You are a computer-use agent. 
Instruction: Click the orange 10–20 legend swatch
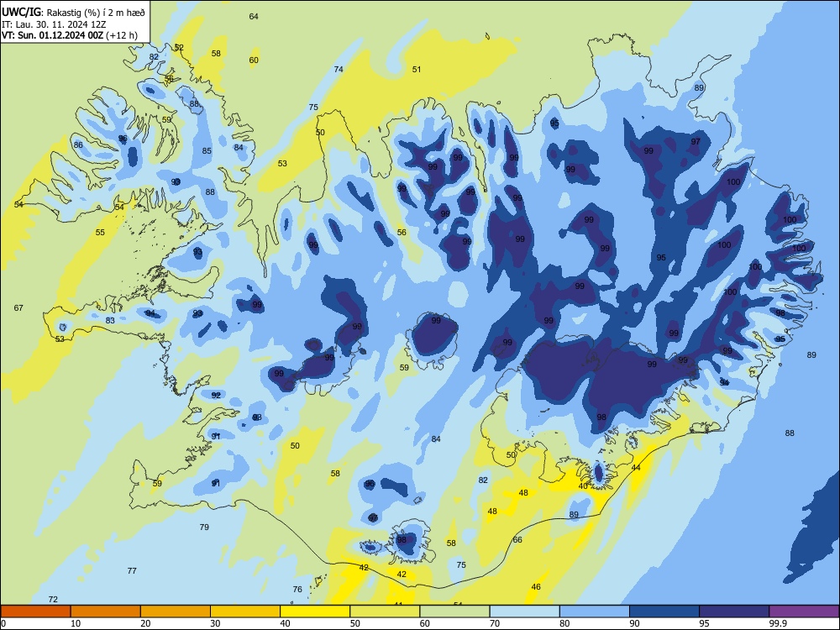click(x=106, y=612)
